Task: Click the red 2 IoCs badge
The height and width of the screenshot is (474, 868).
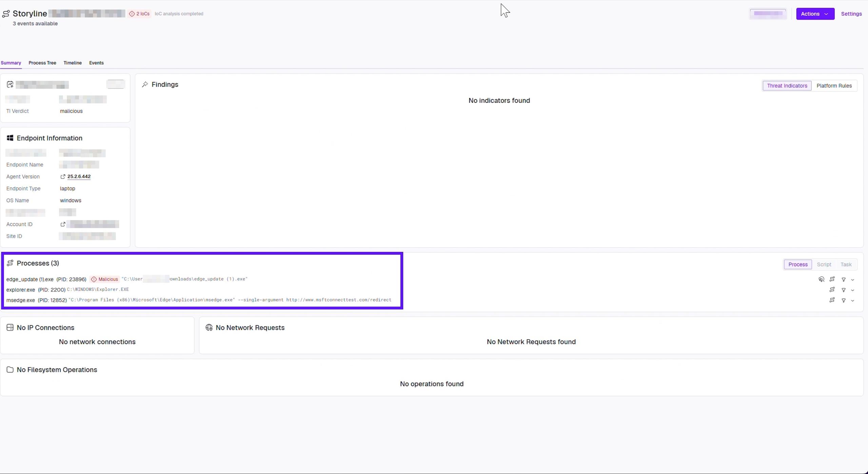Action: click(139, 14)
